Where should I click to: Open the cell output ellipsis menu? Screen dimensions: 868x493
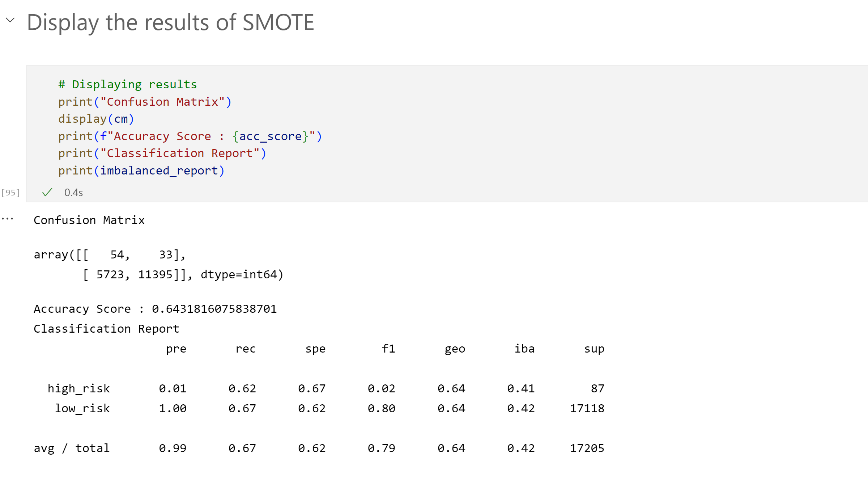(8, 219)
